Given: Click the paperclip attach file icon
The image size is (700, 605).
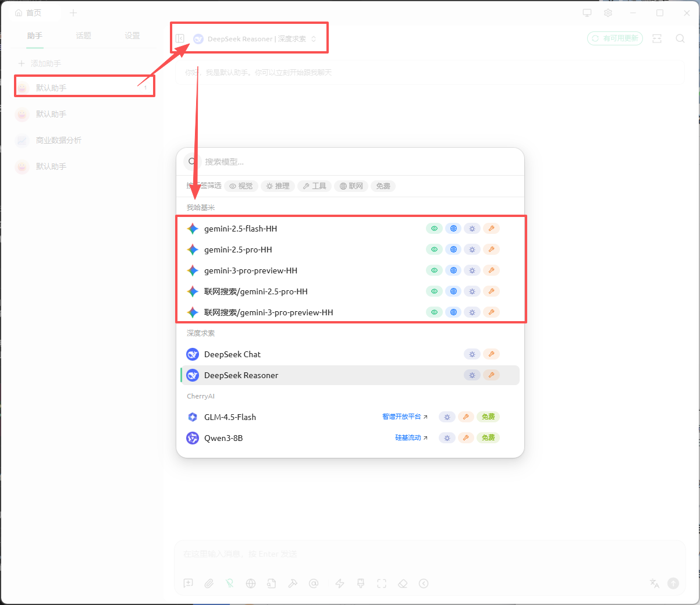Looking at the screenshot, I should [x=209, y=583].
